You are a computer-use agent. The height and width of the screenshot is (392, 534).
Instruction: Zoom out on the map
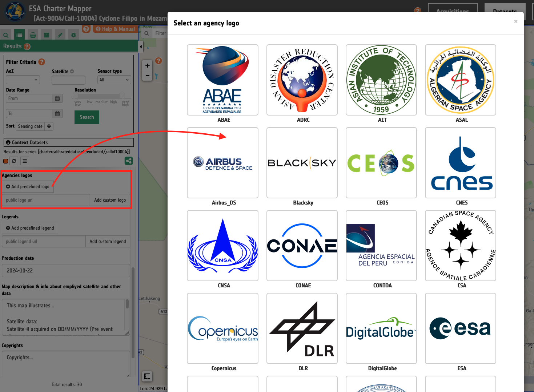tap(147, 76)
